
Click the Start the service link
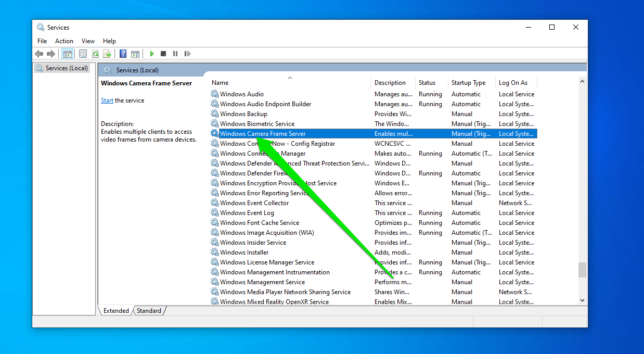point(107,100)
